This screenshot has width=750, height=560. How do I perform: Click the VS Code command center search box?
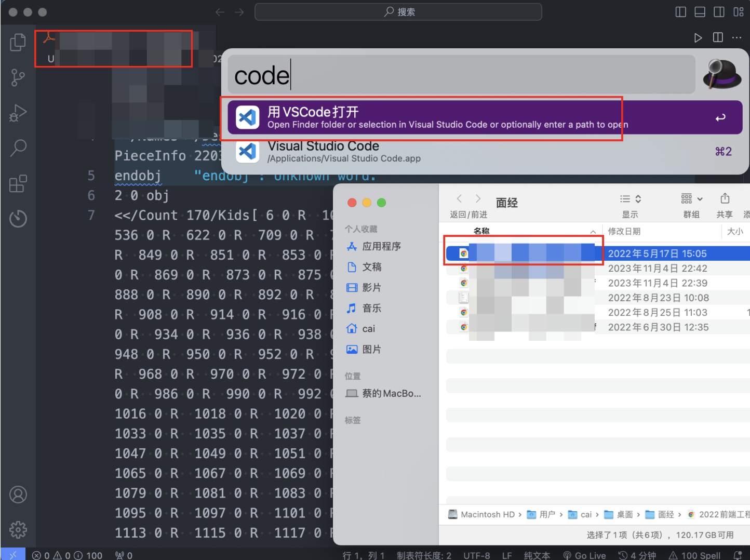point(398,12)
